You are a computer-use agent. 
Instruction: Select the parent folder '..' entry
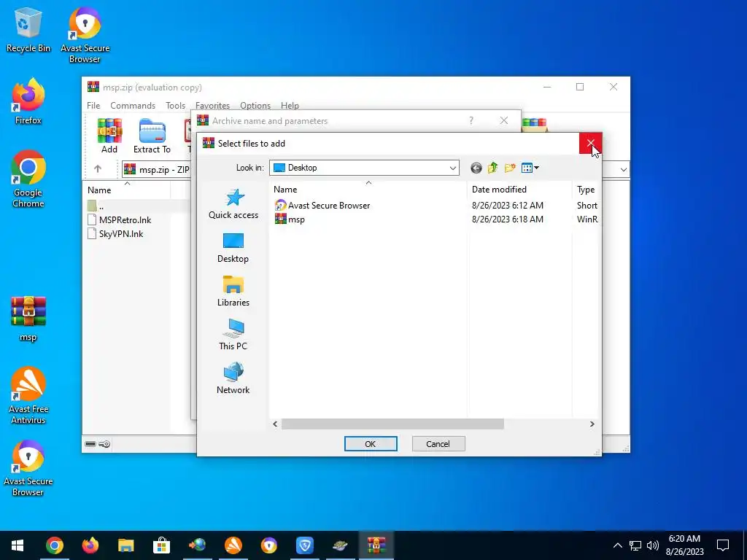pos(96,206)
